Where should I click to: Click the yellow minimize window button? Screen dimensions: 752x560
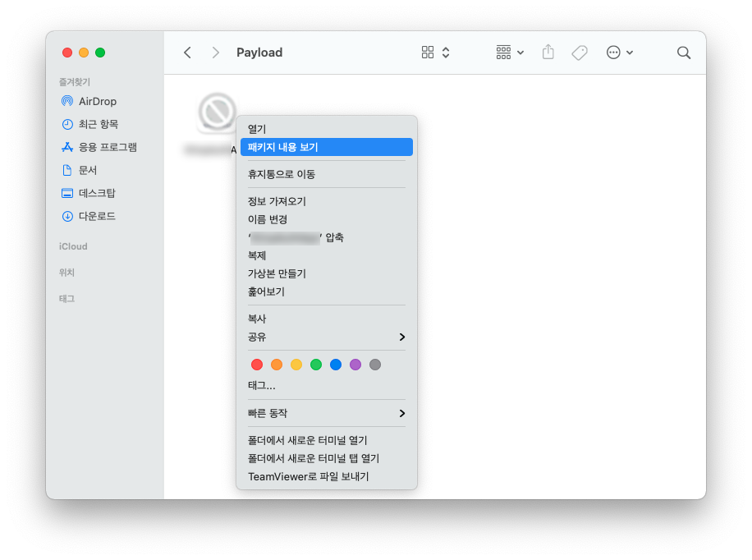84,53
